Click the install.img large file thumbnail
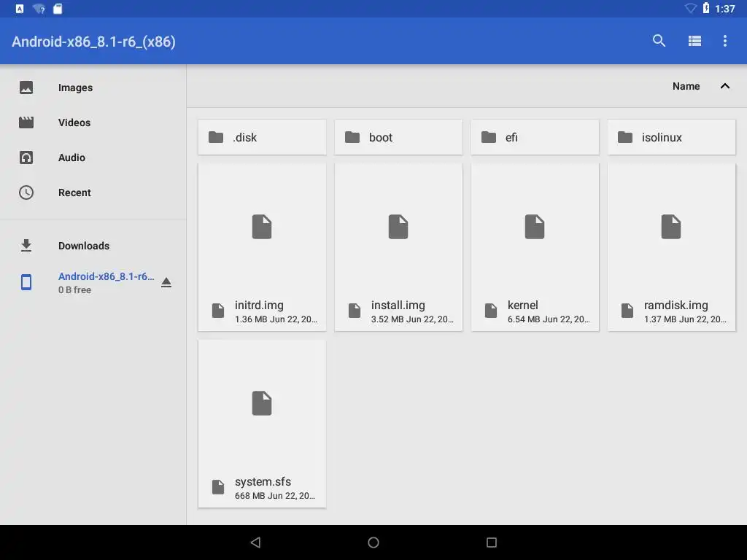Viewport: 747px width, 560px height. (398, 227)
